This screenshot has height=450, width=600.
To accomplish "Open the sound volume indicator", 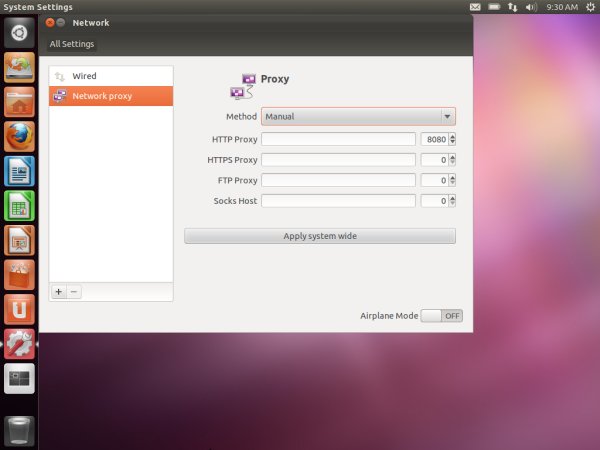I will (x=531, y=7).
